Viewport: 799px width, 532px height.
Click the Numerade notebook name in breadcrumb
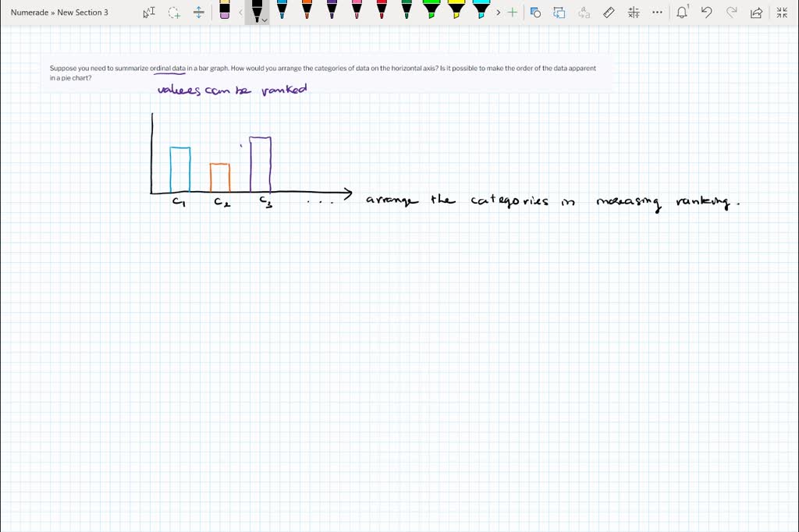(x=30, y=12)
